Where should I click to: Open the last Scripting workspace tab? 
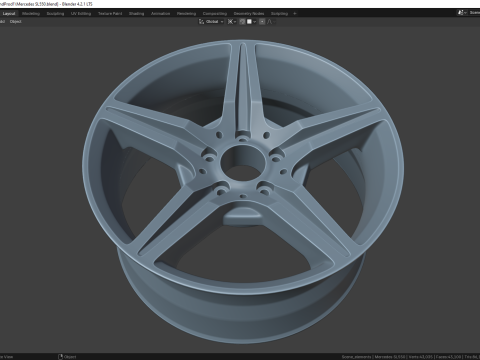(x=279, y=14)
